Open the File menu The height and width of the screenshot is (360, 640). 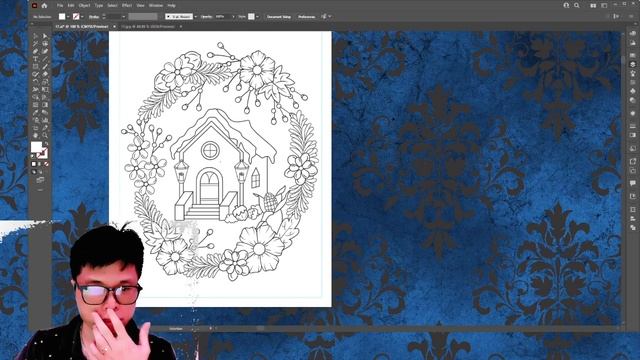pos(60,5)
